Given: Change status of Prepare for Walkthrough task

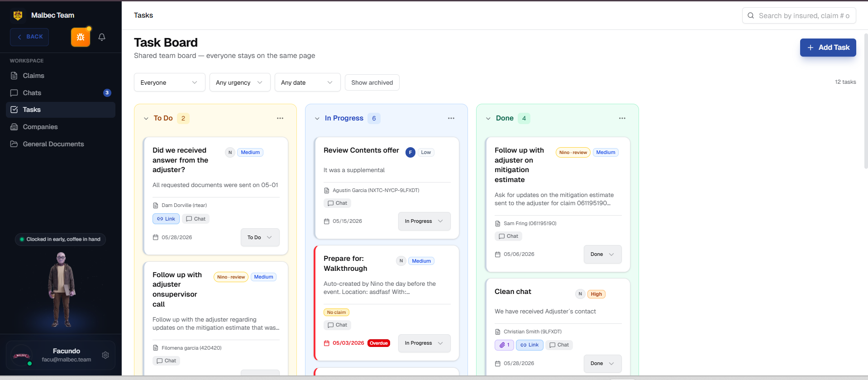Looking at the screenshot, I should 424,343.
